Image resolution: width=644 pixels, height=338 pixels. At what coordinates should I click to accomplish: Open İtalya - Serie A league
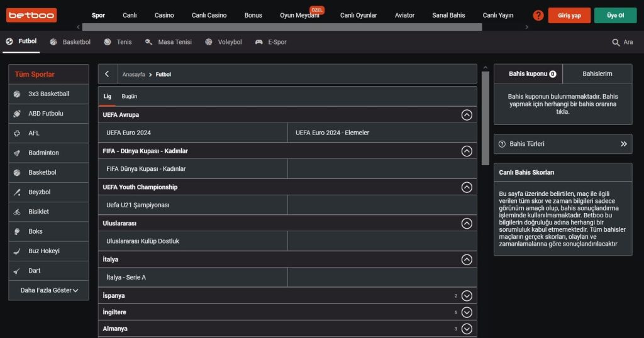pyautogui.click(x=193, y=277)
